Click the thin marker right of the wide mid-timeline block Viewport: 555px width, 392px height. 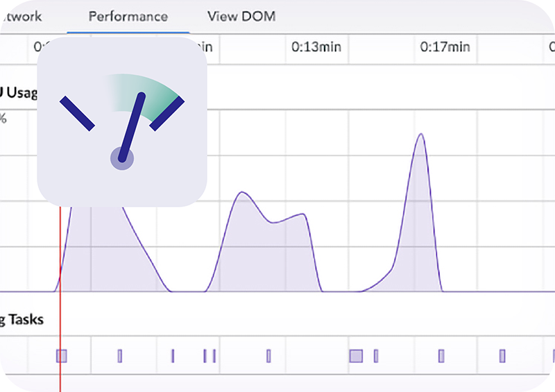pyautogui.click(x=376, y=356)
